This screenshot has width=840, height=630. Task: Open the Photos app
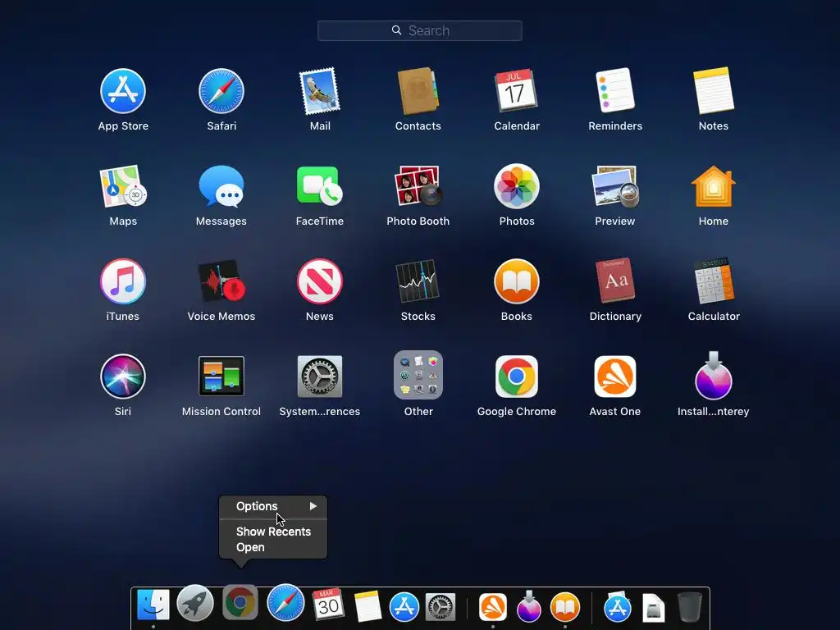click(517, 186)
